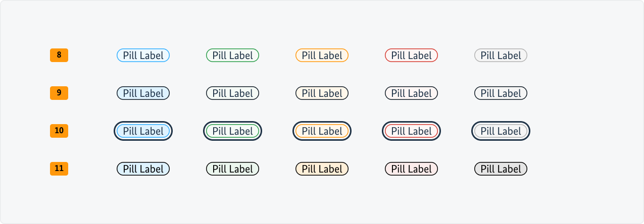644x224 pixels.
Task: Select the green-outlined Pill Label in row 8
Action: coord(232,55)
